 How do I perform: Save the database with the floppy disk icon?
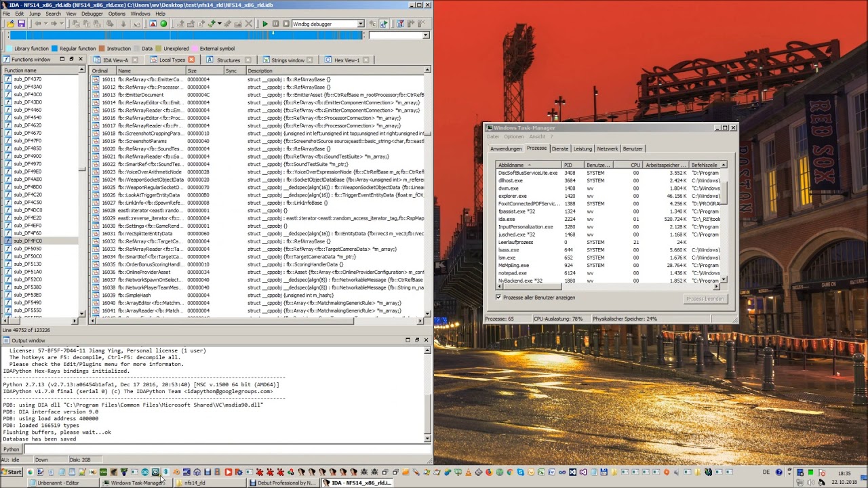click(21, 24)
